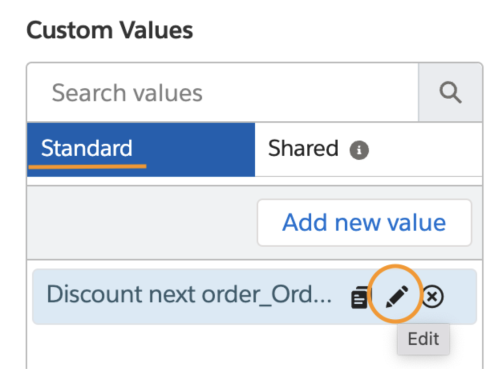Click the Shared label text
The height and width of the screenshot is (372, 500).
pyautogui.click(x=303, y=148)
